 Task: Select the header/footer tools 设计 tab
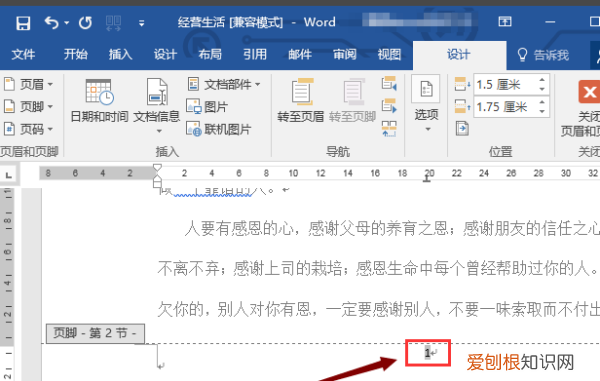[x=458, y=55]
